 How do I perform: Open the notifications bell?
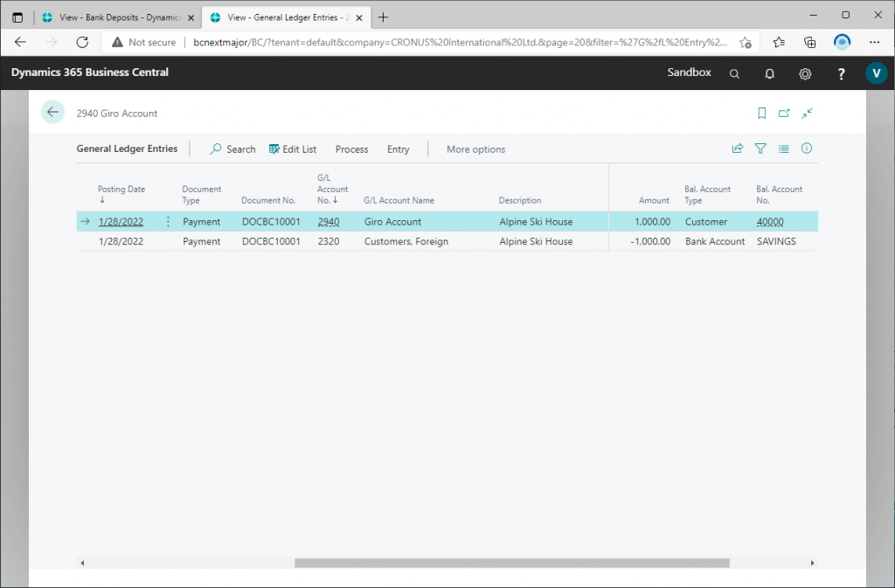pos(769,73)
